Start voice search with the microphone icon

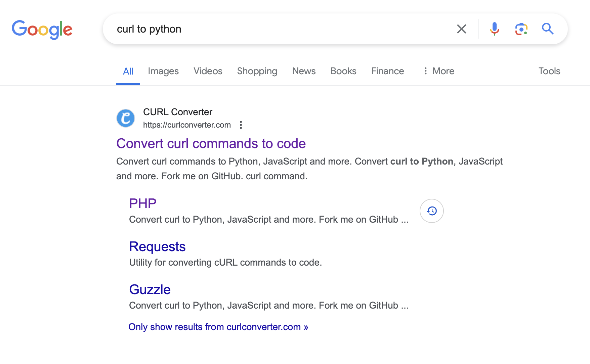coord(494,29)
